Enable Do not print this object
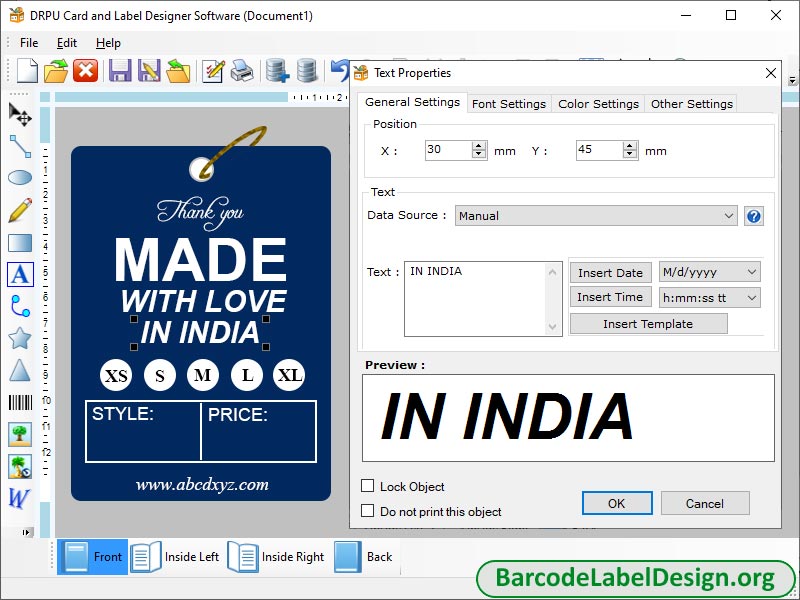This screenshot has height=600, width=800. (367, 511)
